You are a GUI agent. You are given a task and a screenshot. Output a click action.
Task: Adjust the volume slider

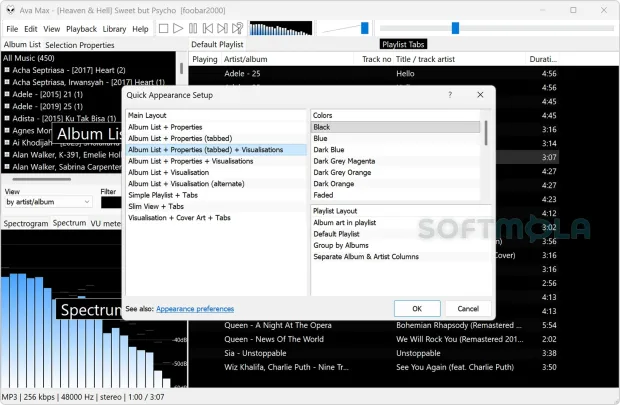tap(365, 28)
